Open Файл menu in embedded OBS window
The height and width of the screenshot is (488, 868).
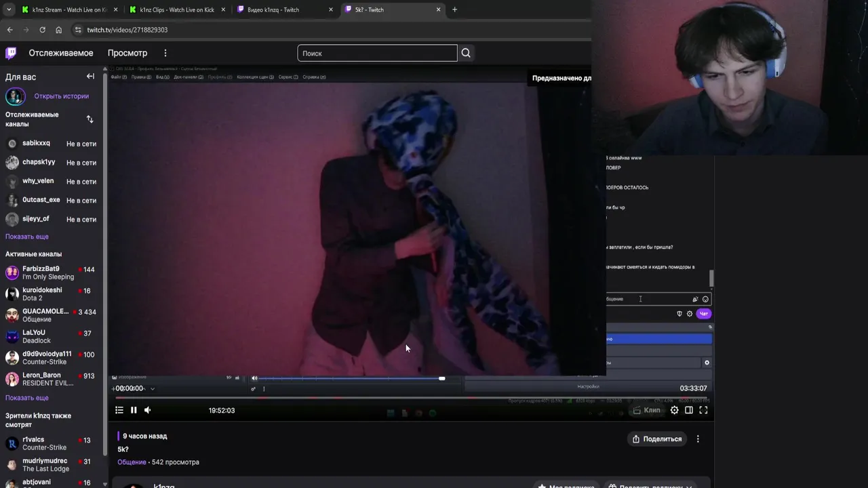[118, 77]
